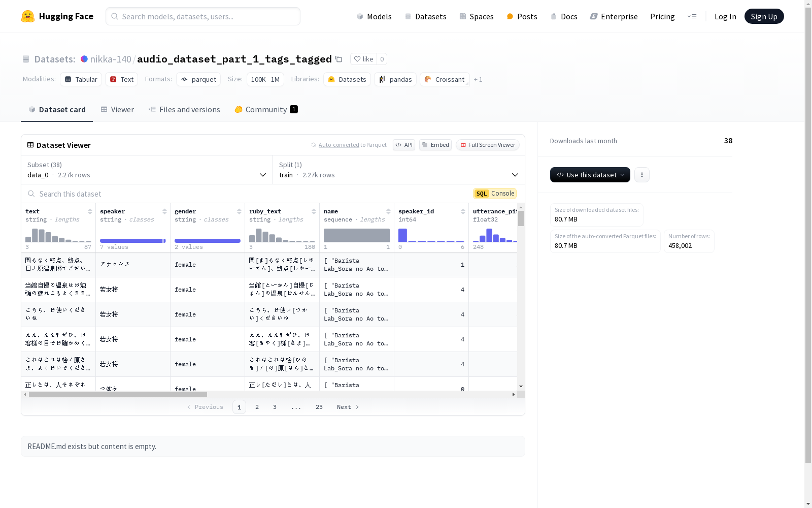Click the speaker_id column histogram
The width and height of the screenshot is (812, 508).
[431, 235]
